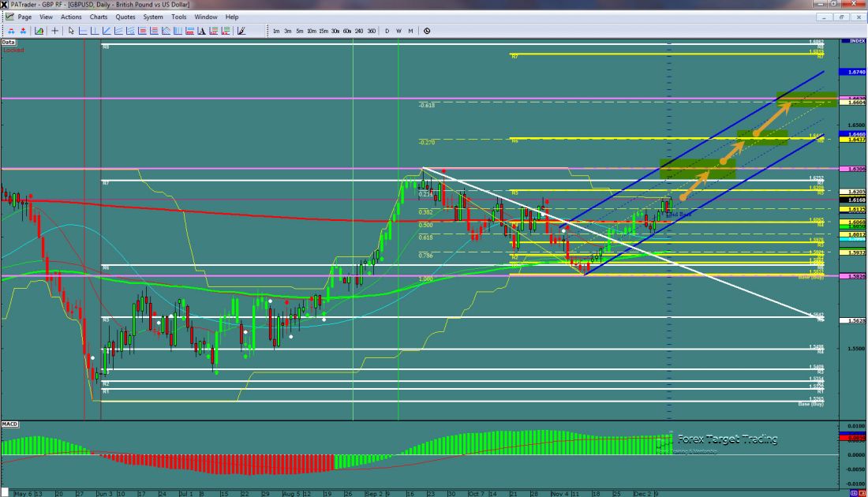Select the 240 minute timeframe button
The height and width of the screenshot is (497, 868).
click(x=360, y=31)
